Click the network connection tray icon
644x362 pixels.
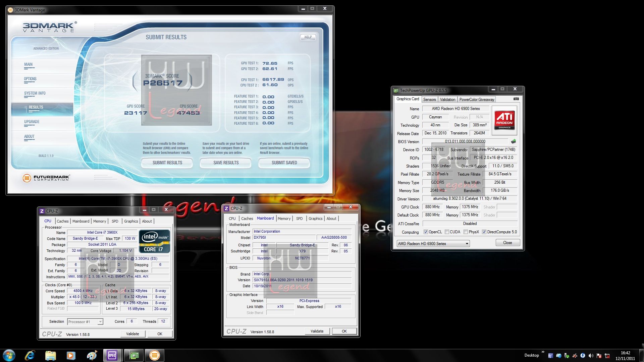607,356
